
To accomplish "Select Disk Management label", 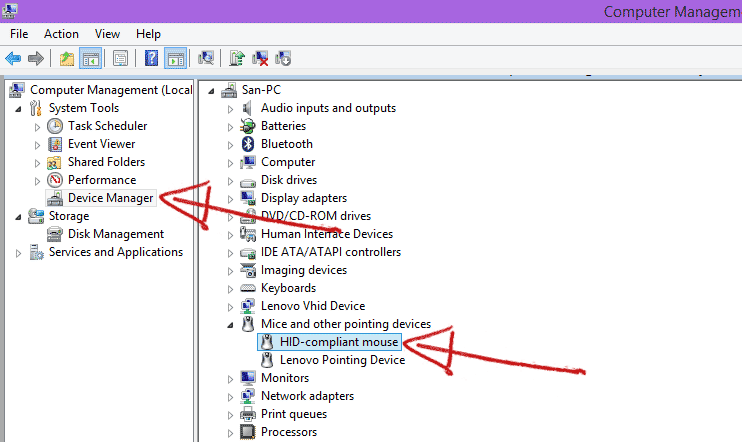I will (x=116, y=234).
